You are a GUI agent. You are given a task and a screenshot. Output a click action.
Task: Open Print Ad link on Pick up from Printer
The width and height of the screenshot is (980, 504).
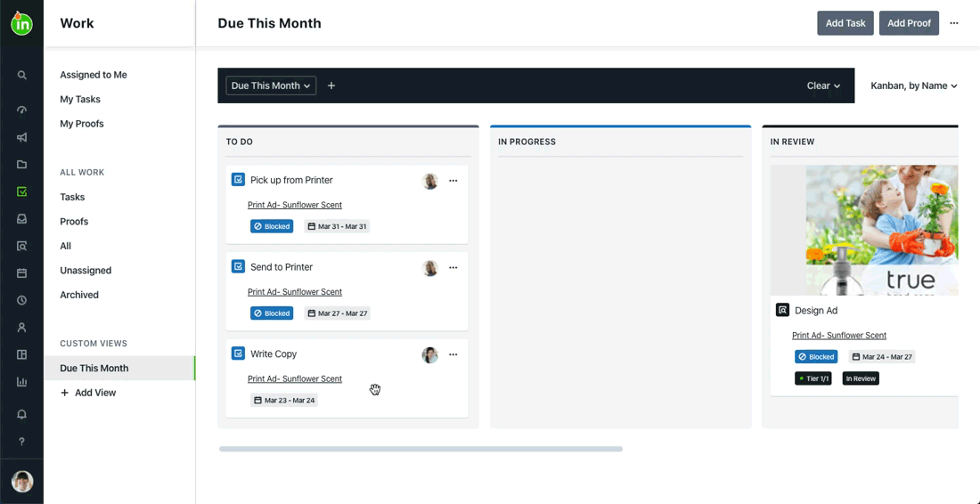[x=295, y=205]
